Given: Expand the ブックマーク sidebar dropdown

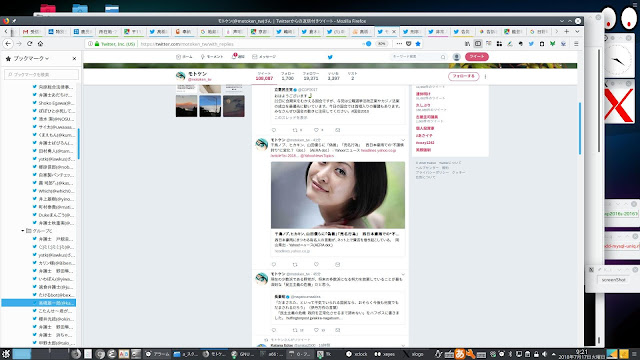Looking at the screenshot, I should tap(31, 59).
